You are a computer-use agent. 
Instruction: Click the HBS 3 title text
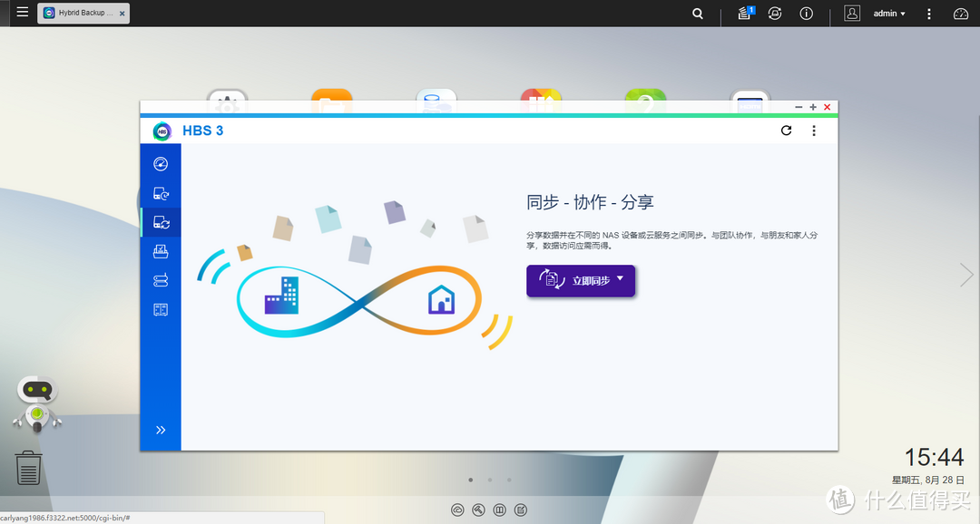pyautogui.click(x=202, y=131)
